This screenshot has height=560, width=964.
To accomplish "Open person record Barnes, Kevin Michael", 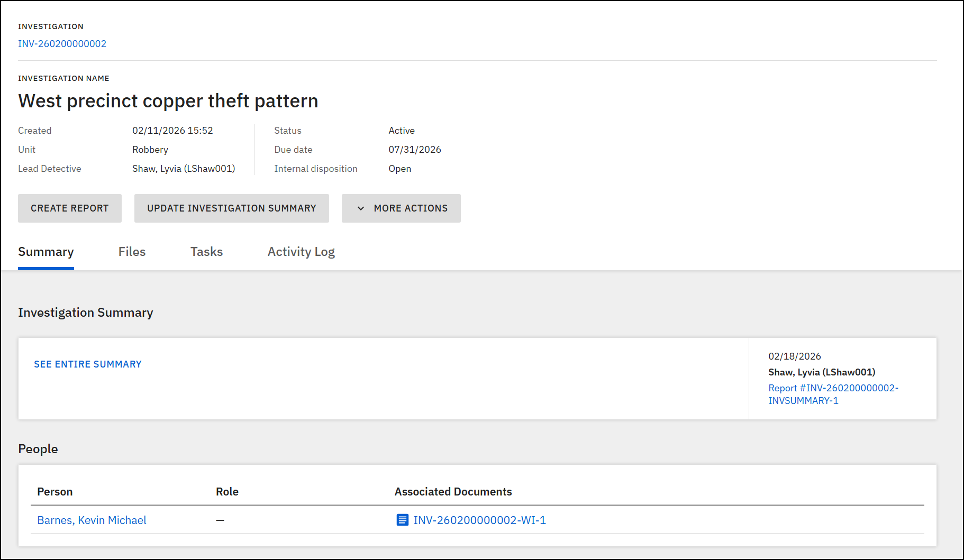I will [92, 520].
